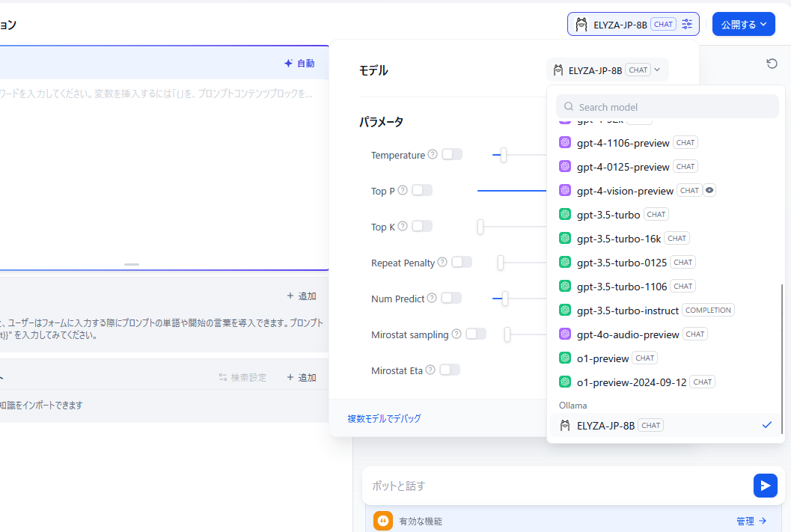Click 追加 in the knowledge section
The height and width of the screenshot is (532, 791).
click(302, 377)
